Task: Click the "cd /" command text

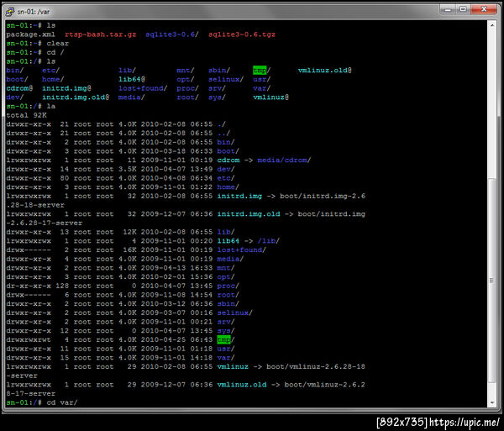Action: click(55, 52)
